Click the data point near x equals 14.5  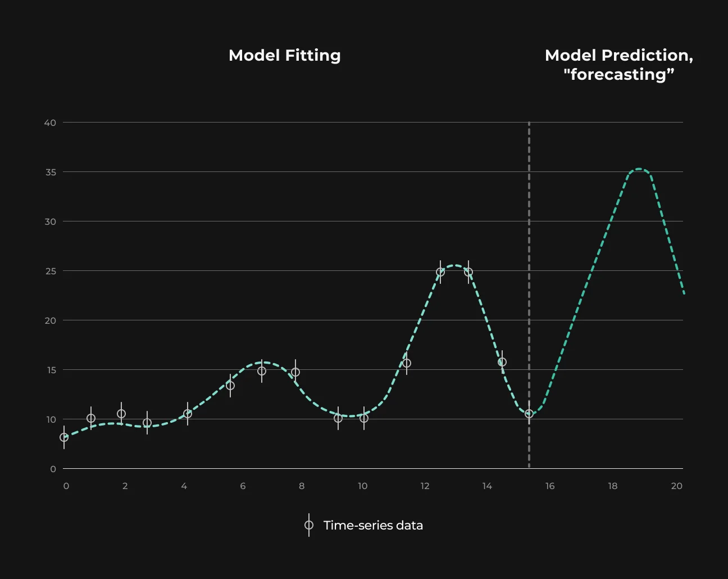click(x=502, y=362)
